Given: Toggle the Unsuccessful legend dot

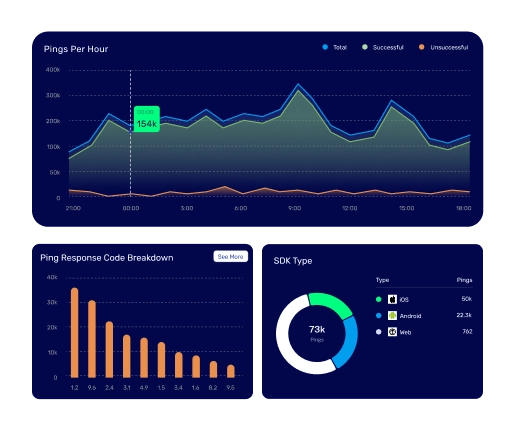Looking at the screenshot, I should pos(422,47).
